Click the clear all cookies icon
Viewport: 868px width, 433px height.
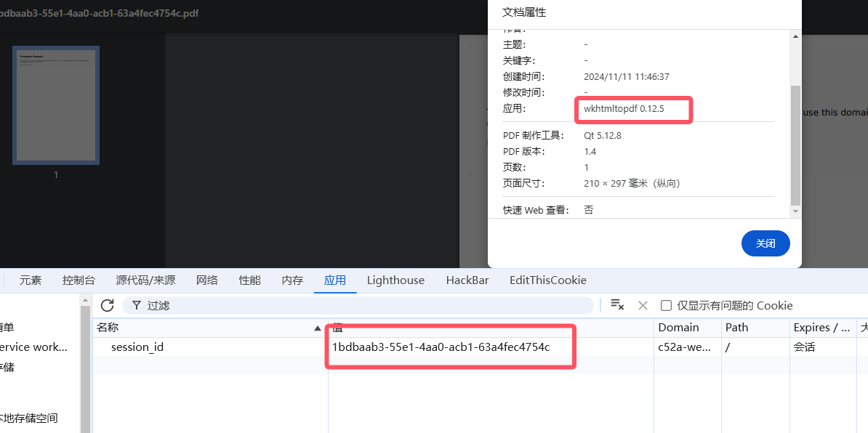617,305
